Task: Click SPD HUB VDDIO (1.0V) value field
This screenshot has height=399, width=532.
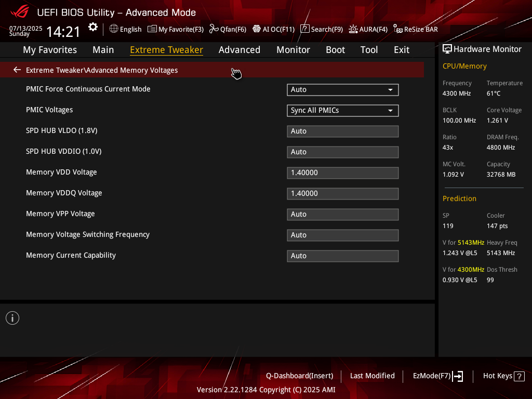Action: click(x=343, y=152)
